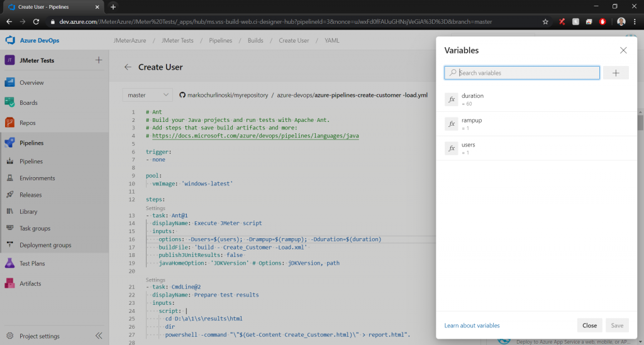Bookmark page with star icon
This screenshot has width=644, height=345.
pos(545,22)
